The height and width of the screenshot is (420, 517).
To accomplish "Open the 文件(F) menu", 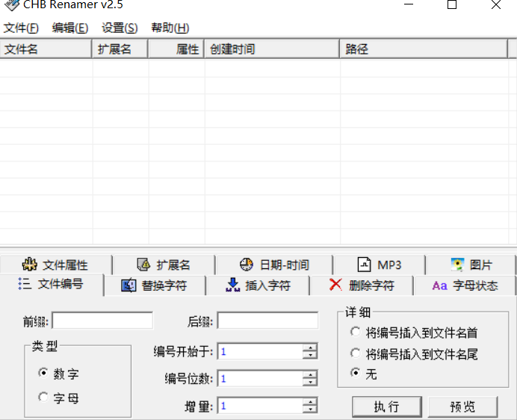I will coord(21,28).
